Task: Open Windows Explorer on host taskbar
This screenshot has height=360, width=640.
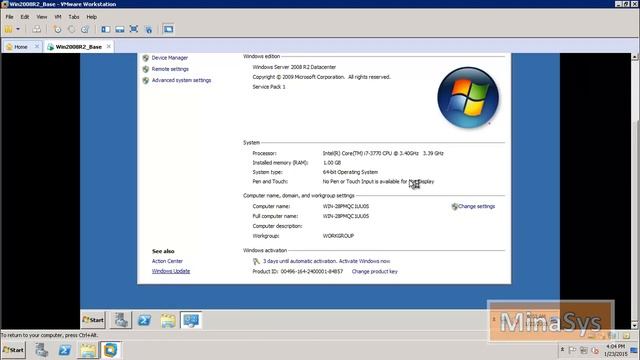Action: point(88,350)
